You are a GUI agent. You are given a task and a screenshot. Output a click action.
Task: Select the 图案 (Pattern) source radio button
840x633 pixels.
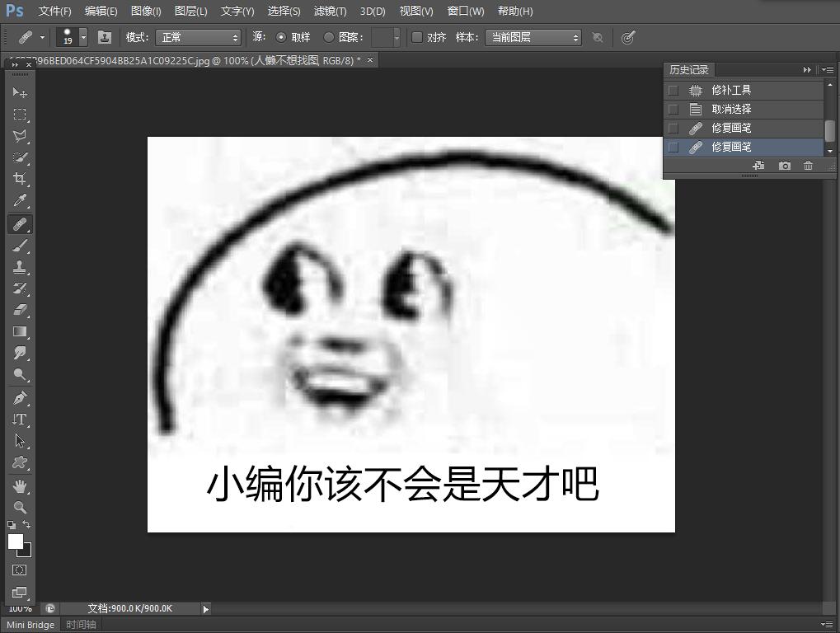pyautogui.click(x=329, y=37)
